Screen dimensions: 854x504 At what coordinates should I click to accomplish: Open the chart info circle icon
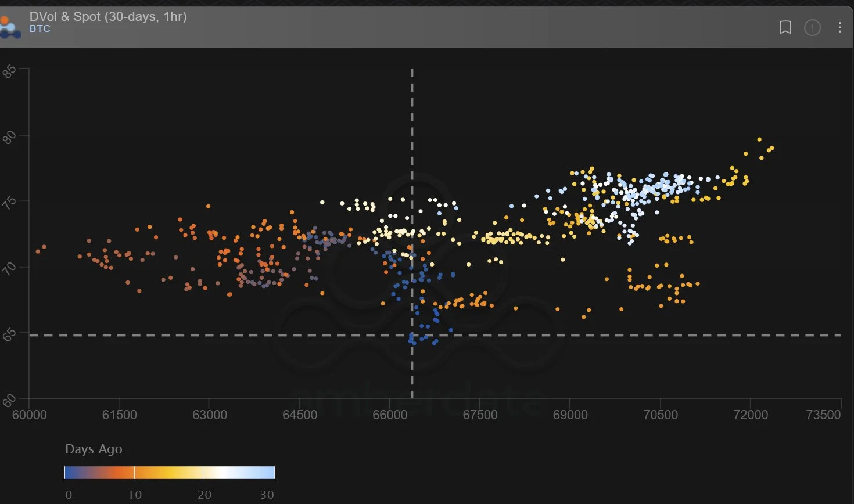(812, 27)
